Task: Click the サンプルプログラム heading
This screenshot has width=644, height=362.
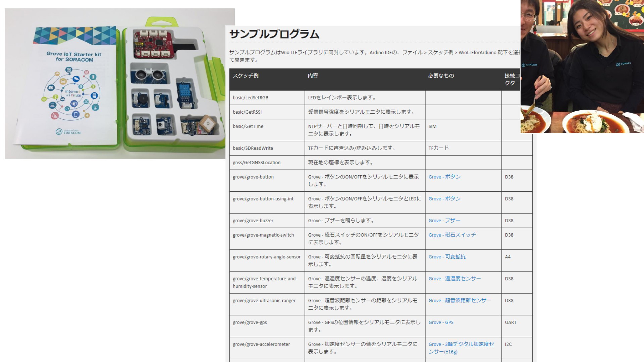Action: pyautogui.click(x=274, y=34)
